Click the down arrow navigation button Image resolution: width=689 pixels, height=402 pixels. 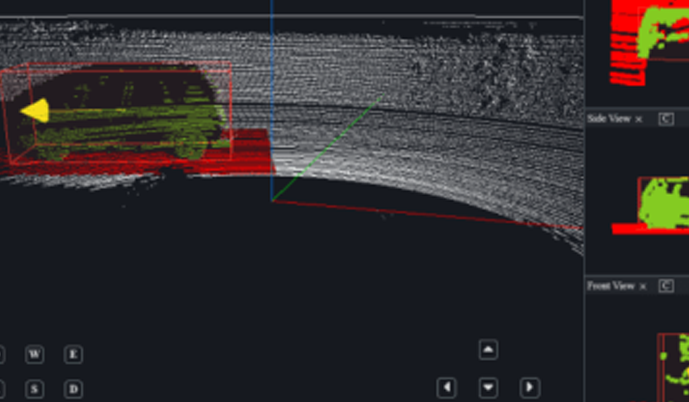[x=488, y=387]
